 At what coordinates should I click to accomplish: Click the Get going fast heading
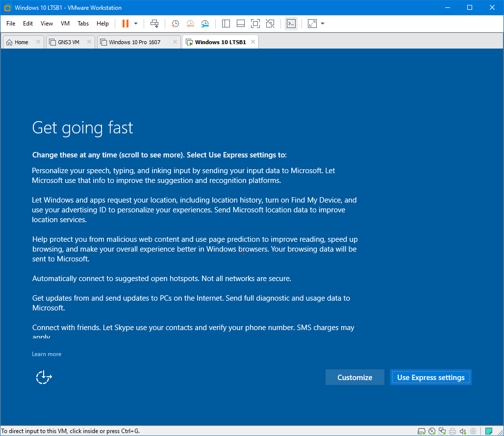click(82, 128)
